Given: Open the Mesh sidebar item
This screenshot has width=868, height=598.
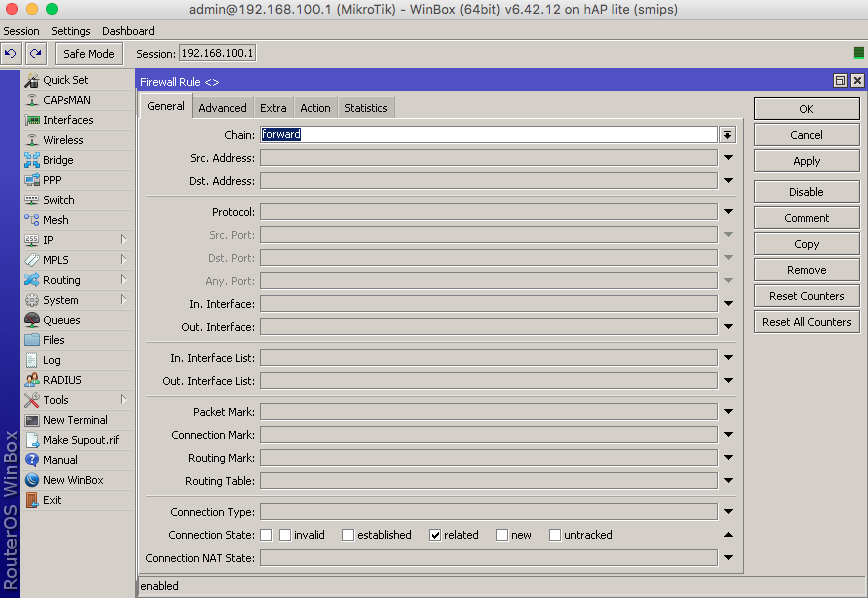Looking at the screenshot, I should pos(78,220).
